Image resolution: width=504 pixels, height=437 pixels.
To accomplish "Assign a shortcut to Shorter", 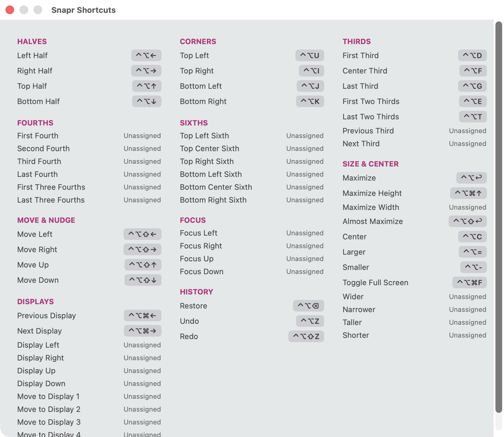I will pyautogui.click(x=467, y=335).
